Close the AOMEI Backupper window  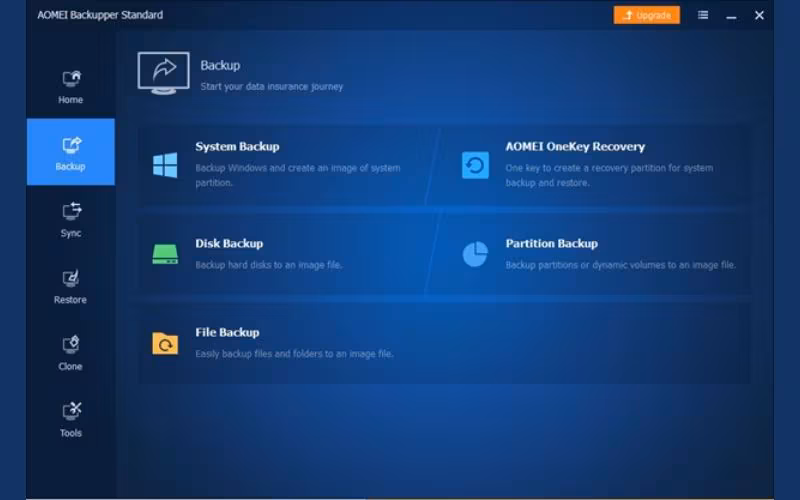pyautogui.click(x=759, y=15)
